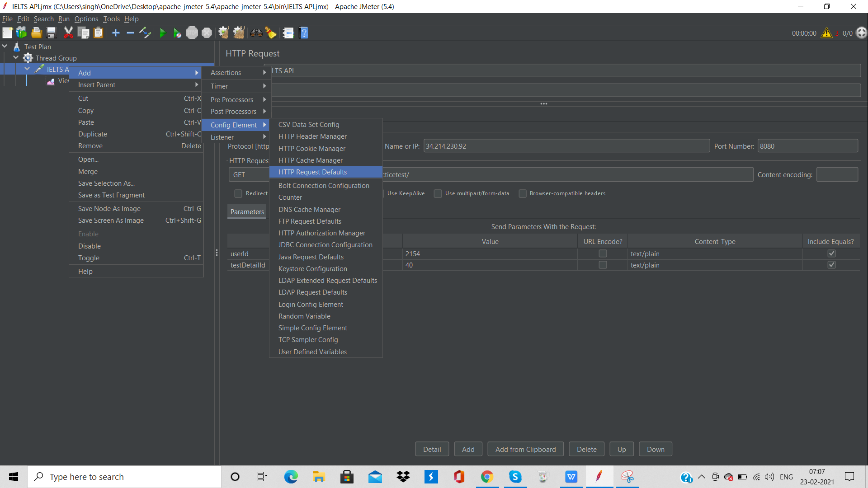
Task: Click the Function Helper list icon
Action: click(x=288, y=33)
